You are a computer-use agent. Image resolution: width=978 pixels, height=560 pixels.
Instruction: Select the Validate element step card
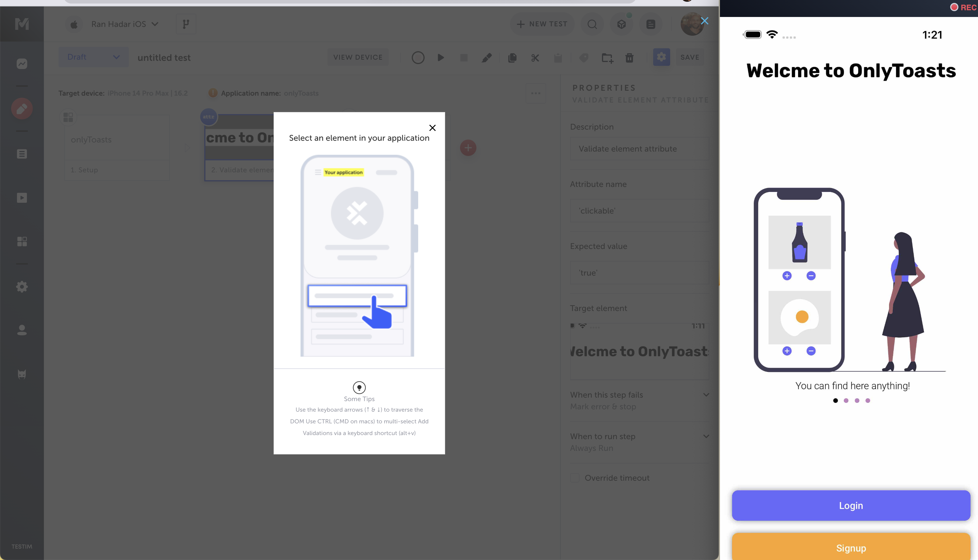(239, 148)
